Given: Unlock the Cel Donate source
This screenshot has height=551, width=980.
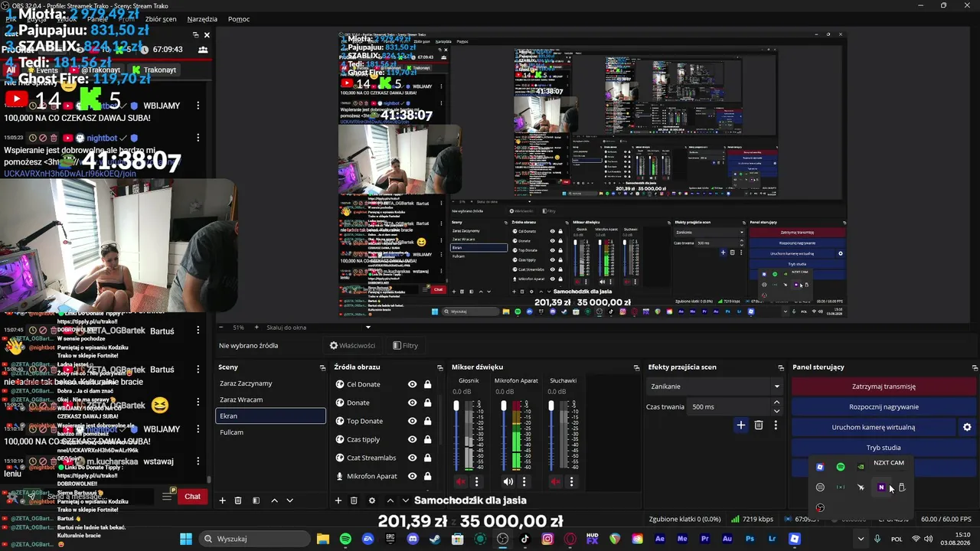Looking at the screenshot, I should [x=427, y=384].
